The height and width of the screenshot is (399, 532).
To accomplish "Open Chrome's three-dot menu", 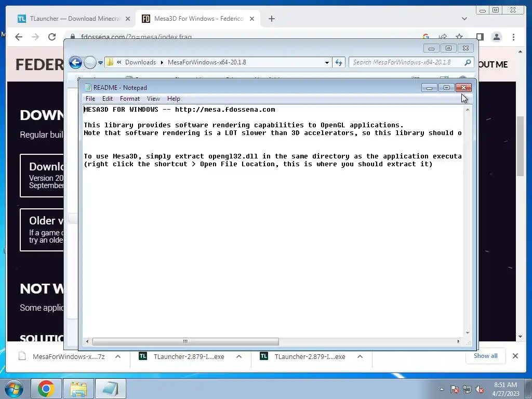I will point(513,37).
